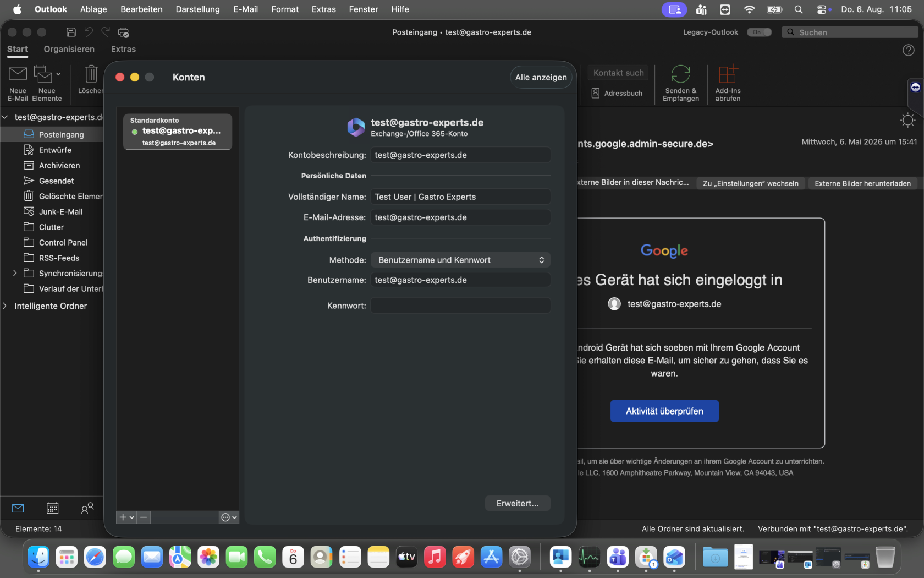Click the Add-Ins abrufen icon
Viewport: 924px width, 578px height.
point(728,74)
